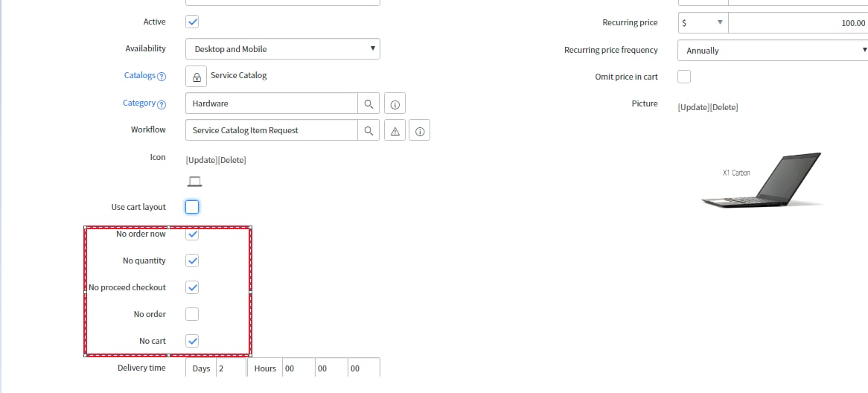Click the warning triangle icon beside Workflow

(395, 131)
